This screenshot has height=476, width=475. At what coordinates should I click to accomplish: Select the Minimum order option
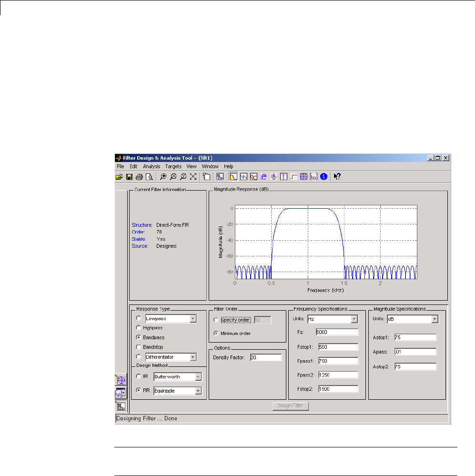[x=216, y=334]
